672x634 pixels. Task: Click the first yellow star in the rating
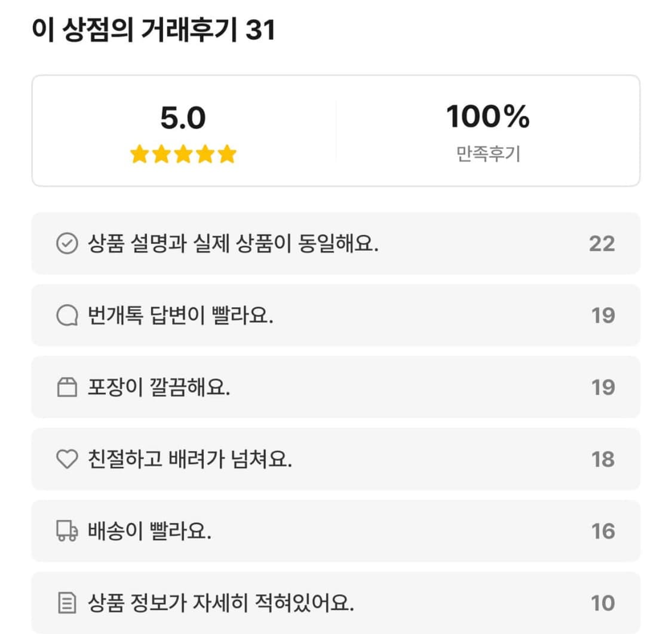point(137,154)
